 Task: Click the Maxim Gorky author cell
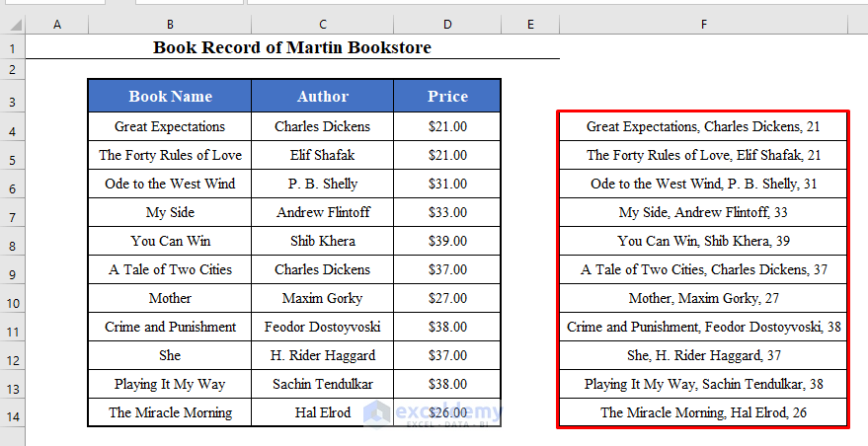click(323, 298)
